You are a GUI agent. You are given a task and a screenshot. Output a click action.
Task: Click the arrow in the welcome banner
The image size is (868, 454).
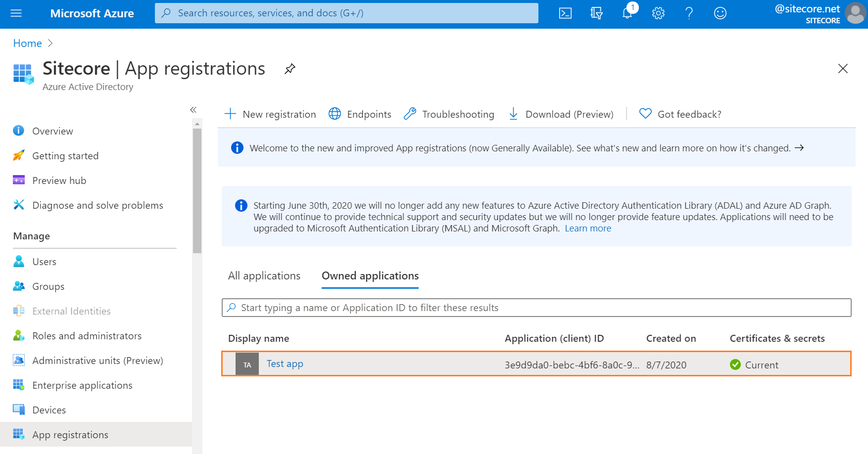(x=799, y=148)
